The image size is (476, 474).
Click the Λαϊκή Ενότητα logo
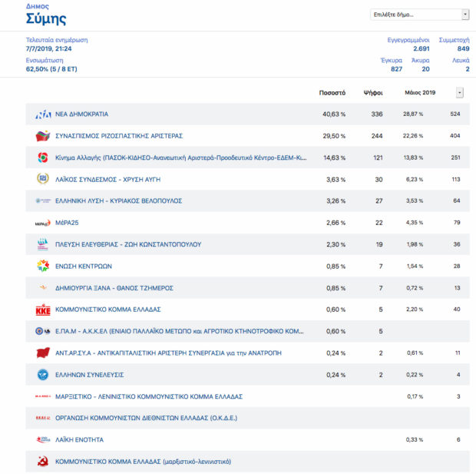click(x=43, y=439)
